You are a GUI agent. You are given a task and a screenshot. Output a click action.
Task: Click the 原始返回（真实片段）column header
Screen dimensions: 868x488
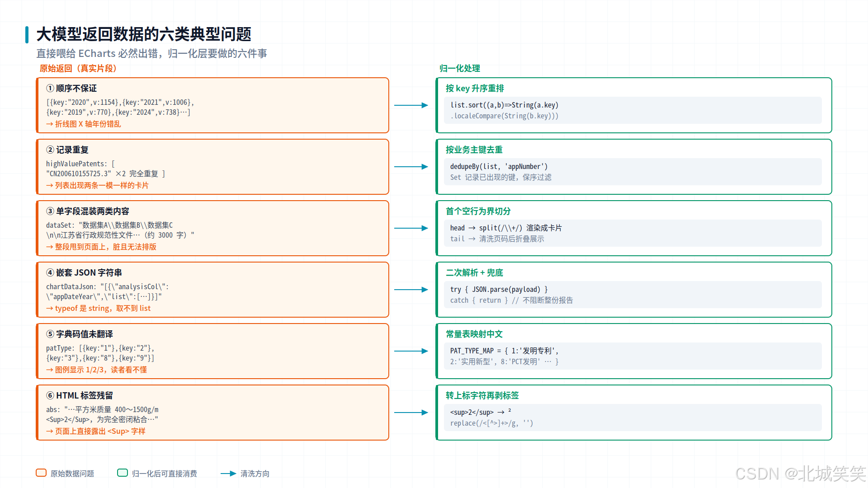(x=78, y=69)
